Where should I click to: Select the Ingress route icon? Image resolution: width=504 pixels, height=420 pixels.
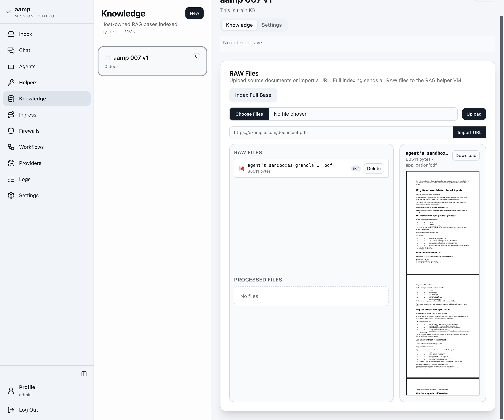click(x=11, y=115)
